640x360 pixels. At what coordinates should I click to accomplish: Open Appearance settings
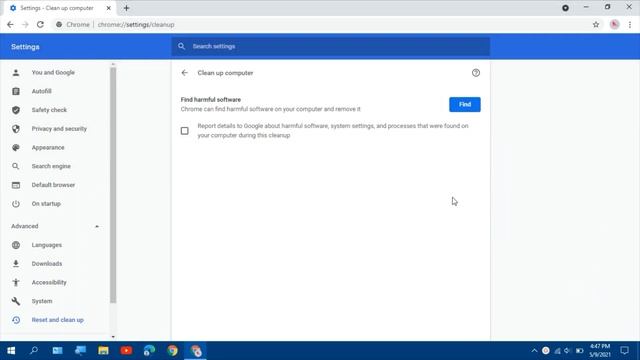point(48,147)
